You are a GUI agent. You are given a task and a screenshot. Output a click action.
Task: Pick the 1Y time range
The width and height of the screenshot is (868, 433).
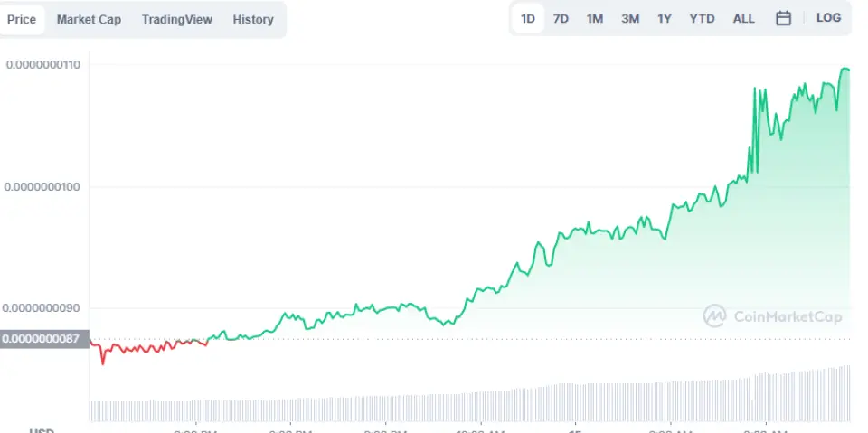coord(665,18)
